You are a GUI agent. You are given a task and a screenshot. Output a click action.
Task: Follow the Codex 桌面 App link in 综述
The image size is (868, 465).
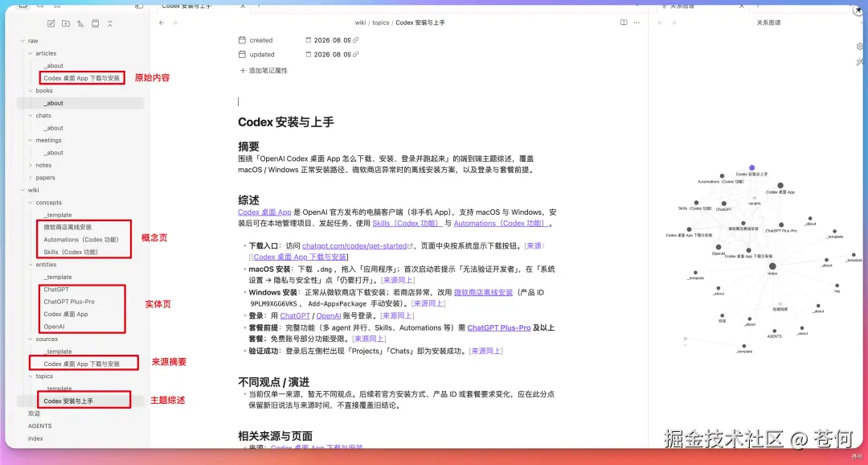264,212
